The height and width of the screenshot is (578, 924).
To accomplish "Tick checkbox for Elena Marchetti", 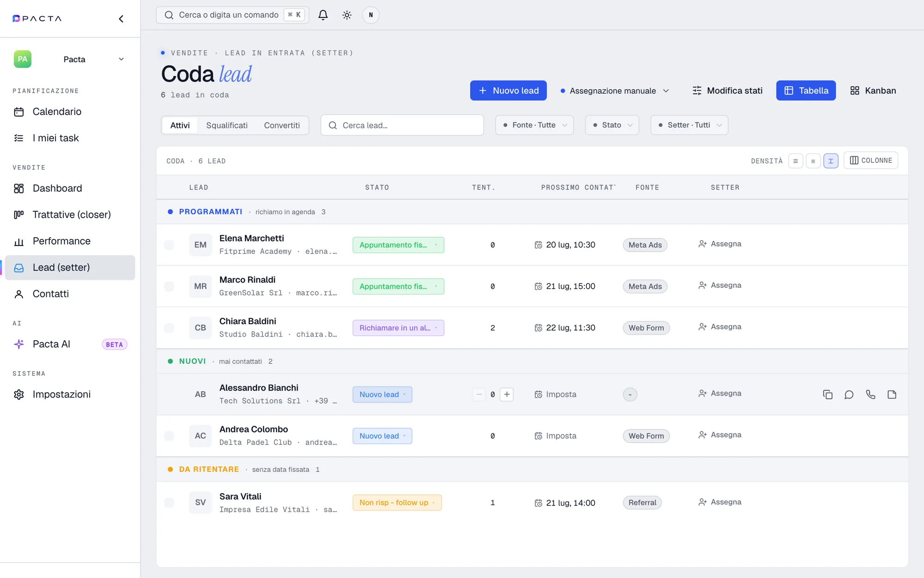I will pyautogui.click(x=169, y=245).
